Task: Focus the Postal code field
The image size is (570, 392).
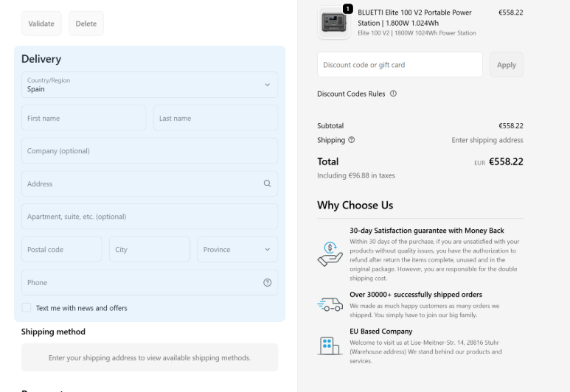Action: point(62,250)
